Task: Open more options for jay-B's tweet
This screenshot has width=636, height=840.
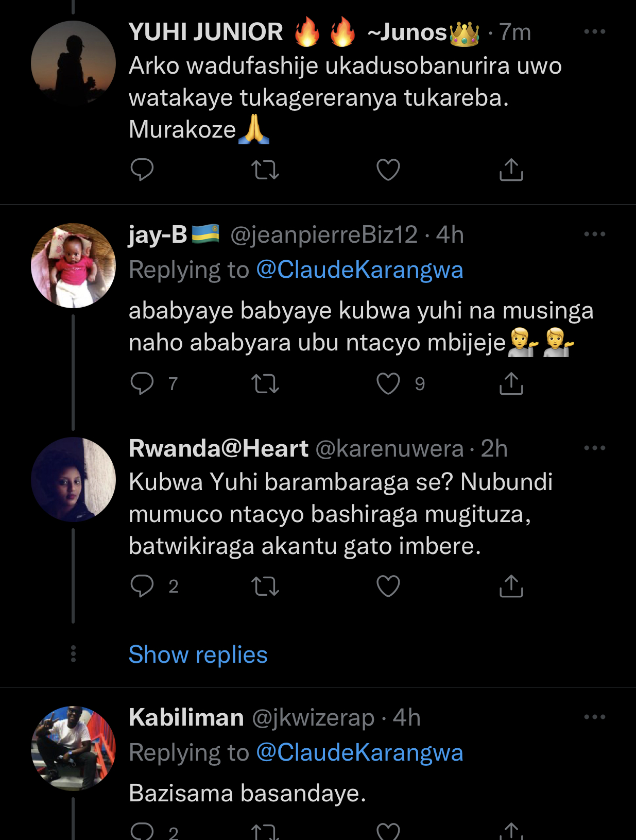Action: (x=594, y=234)
